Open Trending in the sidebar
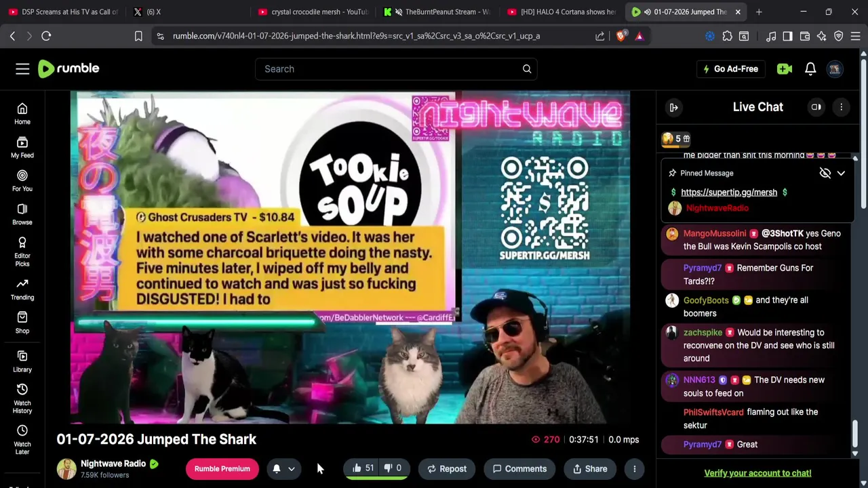Viewport: 868px width, 488px height. 22,289
